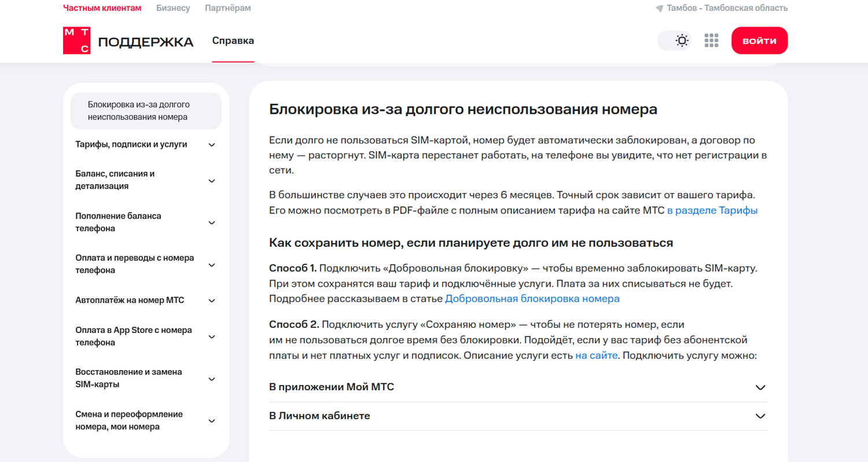Click the subheading Как сохранить номер

click(471, 243)
